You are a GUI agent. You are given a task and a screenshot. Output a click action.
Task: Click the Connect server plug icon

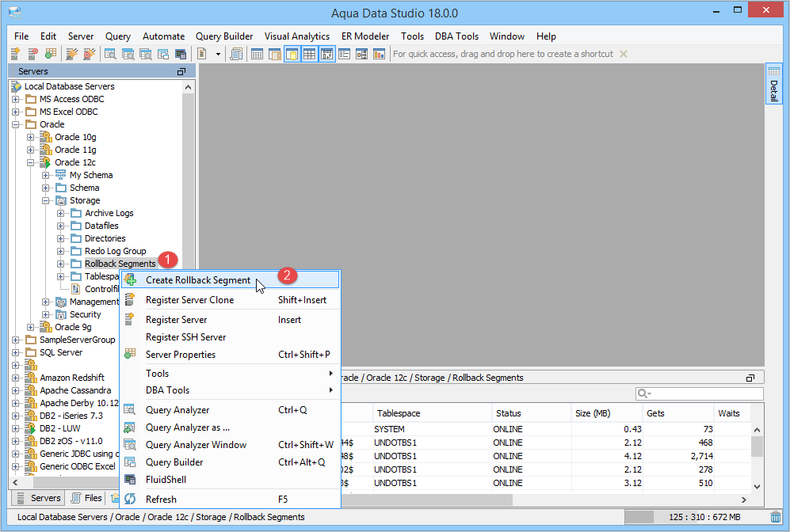click(72, 54)
